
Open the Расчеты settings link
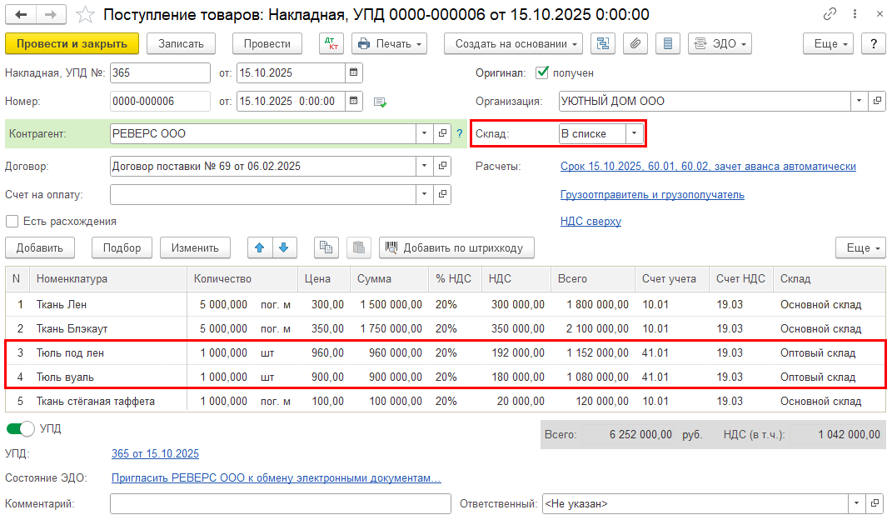click(708, 166)
